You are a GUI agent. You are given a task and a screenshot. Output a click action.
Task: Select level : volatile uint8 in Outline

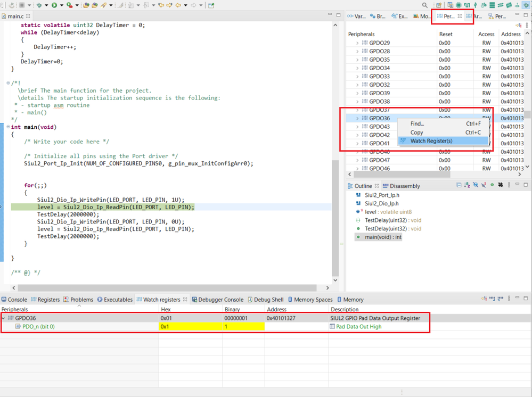click(x=384, y=212)
